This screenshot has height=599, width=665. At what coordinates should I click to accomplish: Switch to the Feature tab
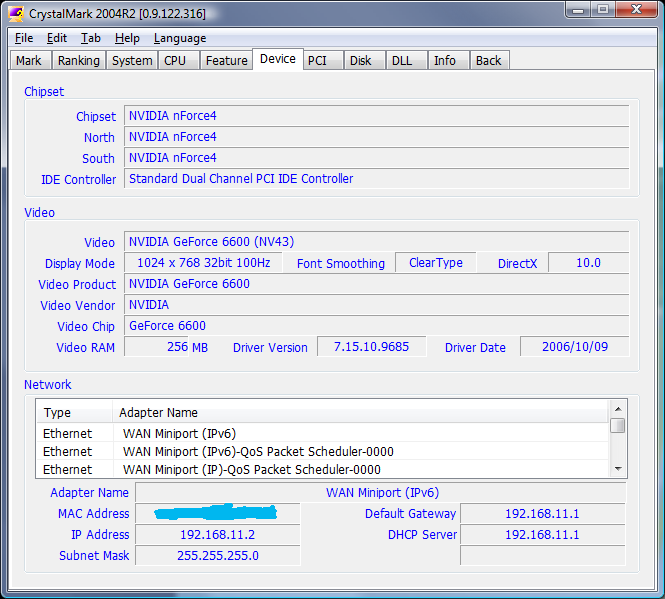[226, 61]
